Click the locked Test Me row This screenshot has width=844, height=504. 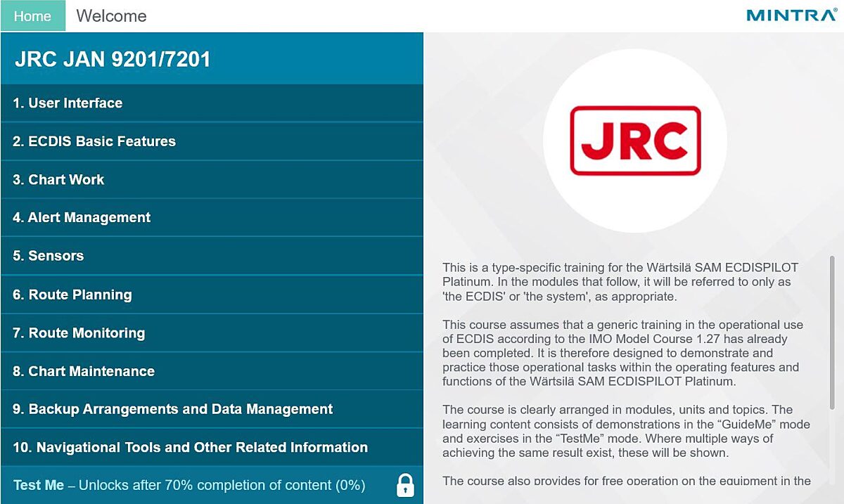[x=211, y=485]
